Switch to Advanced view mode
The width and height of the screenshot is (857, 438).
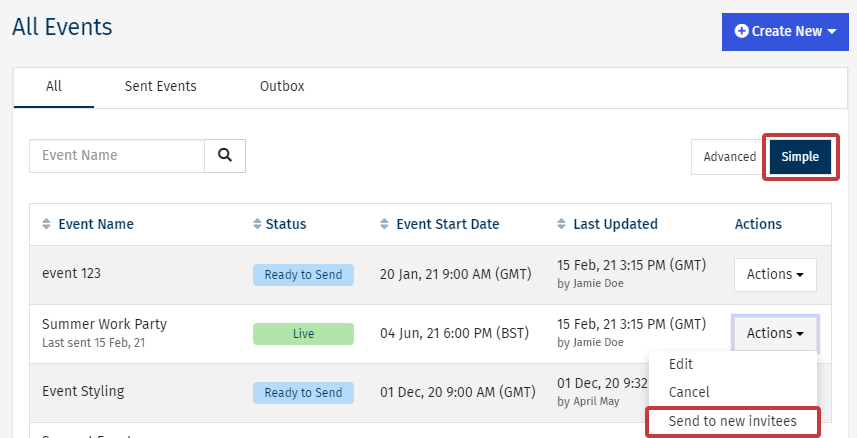729,157
